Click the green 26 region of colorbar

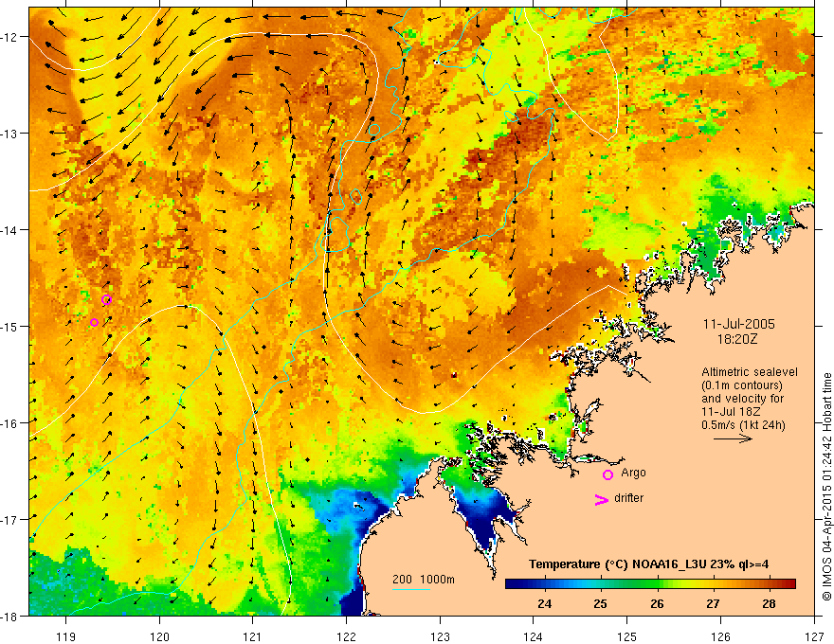[657, 584]
